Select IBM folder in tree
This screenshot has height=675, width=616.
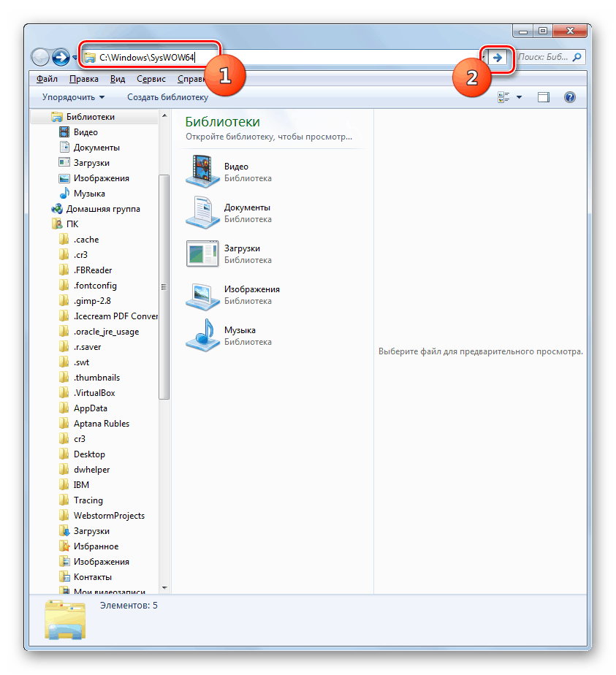pos(81,485)
